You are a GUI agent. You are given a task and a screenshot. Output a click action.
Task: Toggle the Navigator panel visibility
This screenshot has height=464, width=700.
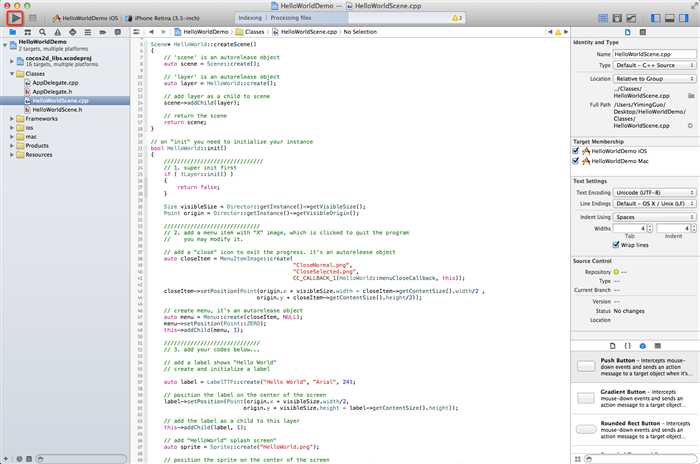pos(656,18)
